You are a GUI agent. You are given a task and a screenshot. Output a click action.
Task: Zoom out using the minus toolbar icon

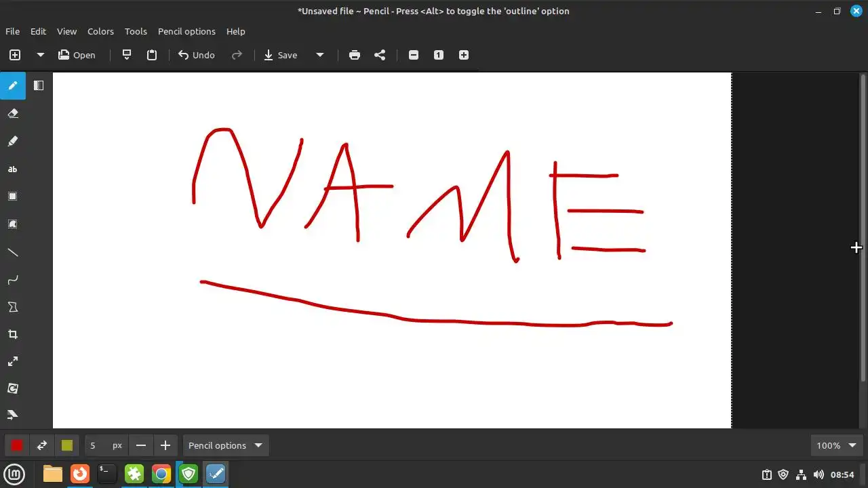(414, 55)
